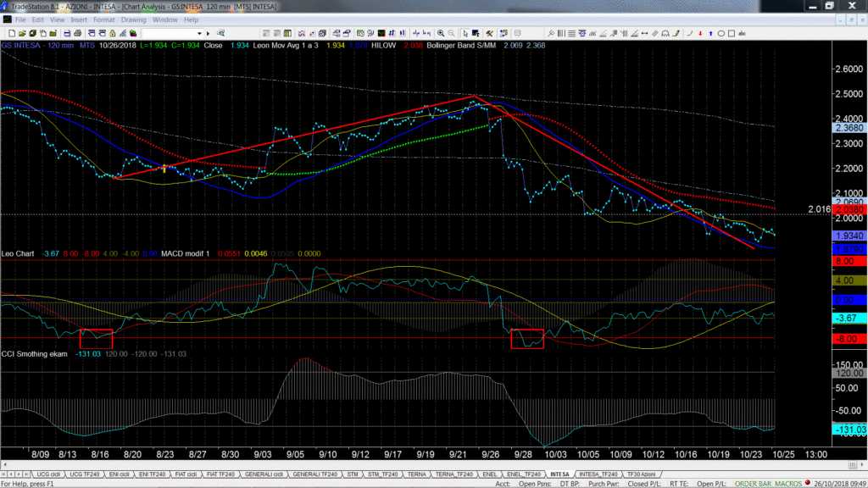Open the Edit menu
Screen dimensions: 868x488
37,20
